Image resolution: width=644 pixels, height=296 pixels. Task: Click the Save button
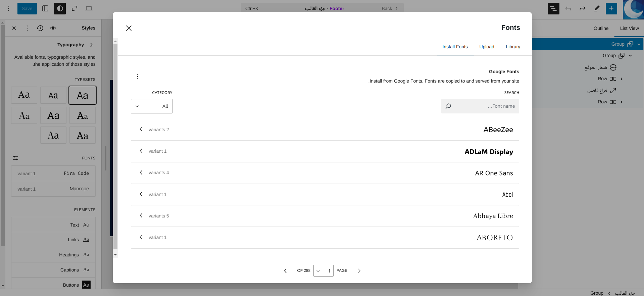click(27, 8)
